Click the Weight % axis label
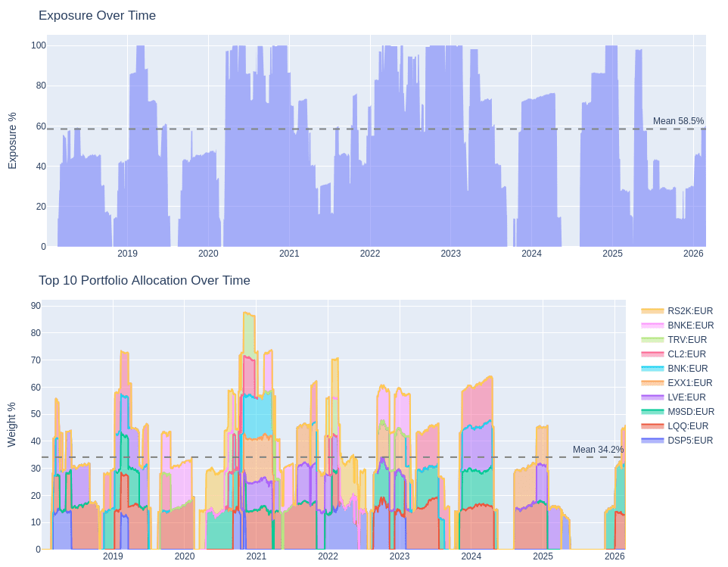Image resolution: width=728 pixels, height=567 pixels. point(11,425)
